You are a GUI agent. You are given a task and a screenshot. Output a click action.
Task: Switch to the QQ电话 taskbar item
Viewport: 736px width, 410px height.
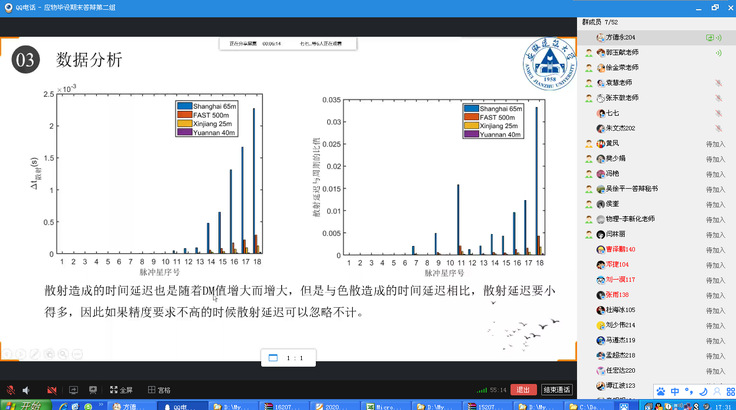[x=185, y=405]
